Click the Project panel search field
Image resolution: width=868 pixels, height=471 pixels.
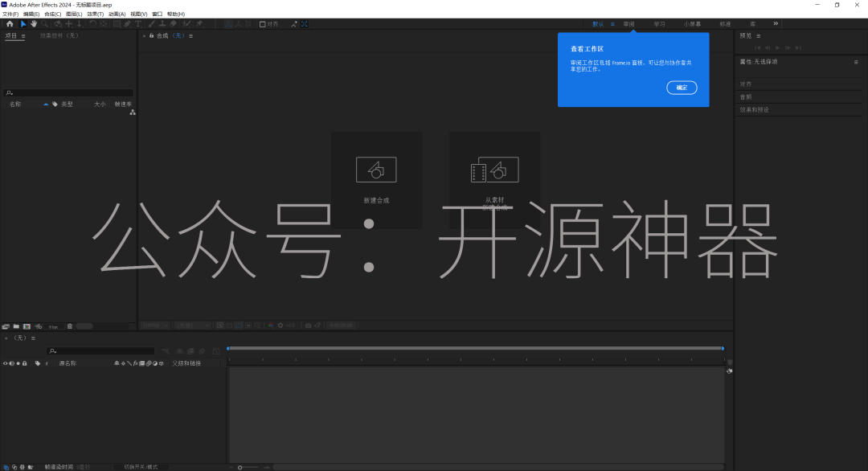(68, 92)
